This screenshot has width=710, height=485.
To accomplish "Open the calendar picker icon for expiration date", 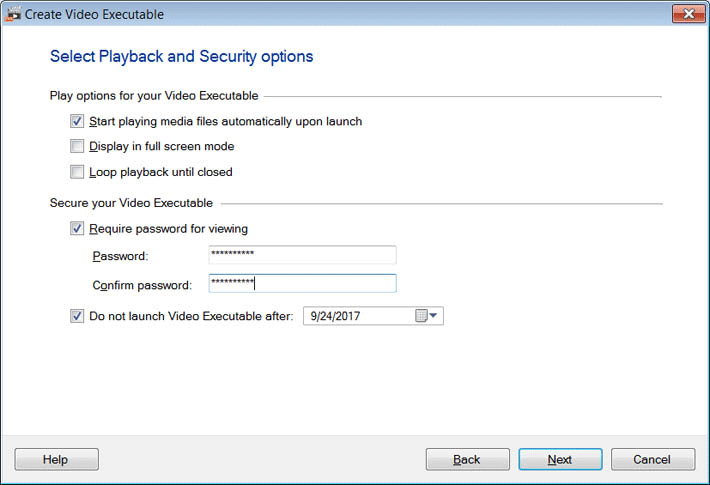I will coord(421,316).
